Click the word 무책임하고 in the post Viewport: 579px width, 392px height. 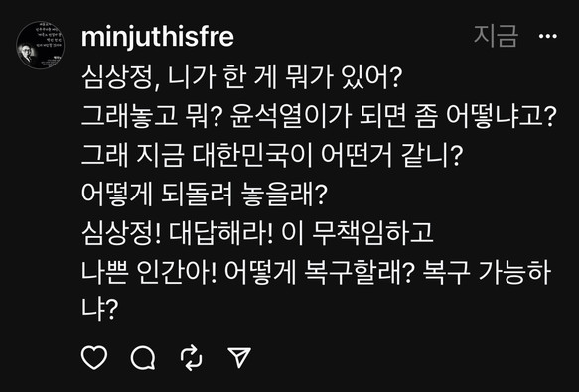373,233
